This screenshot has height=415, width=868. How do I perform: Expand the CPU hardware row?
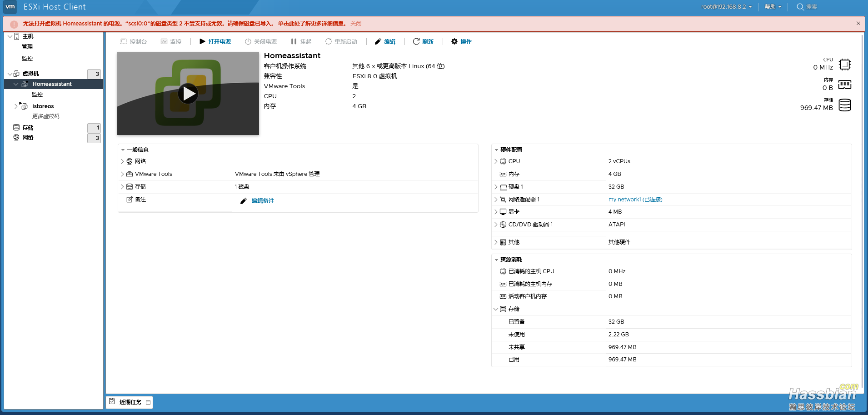click(x=496, y=161)
